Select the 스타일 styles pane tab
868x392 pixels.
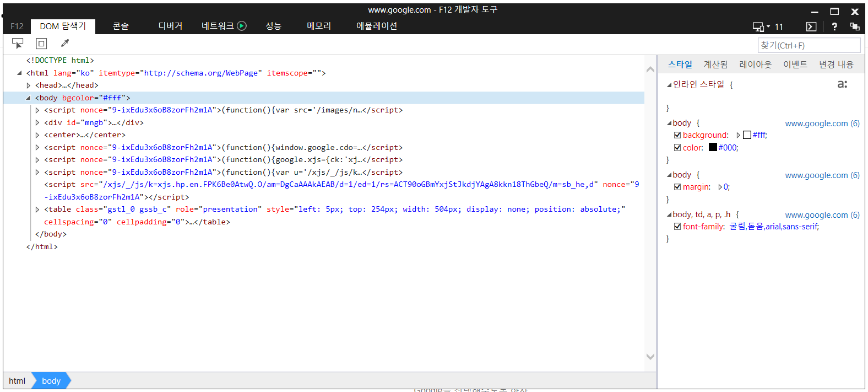click(680, 65)
